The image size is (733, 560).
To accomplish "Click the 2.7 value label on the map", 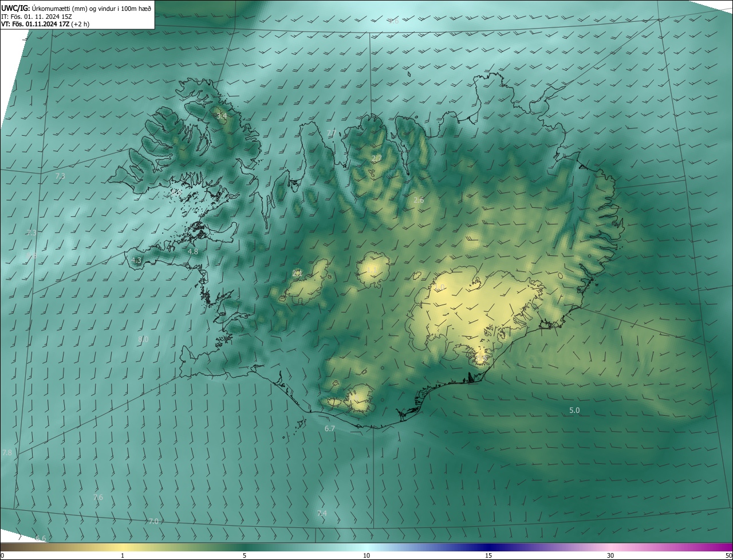I will (x=376, y=158).
